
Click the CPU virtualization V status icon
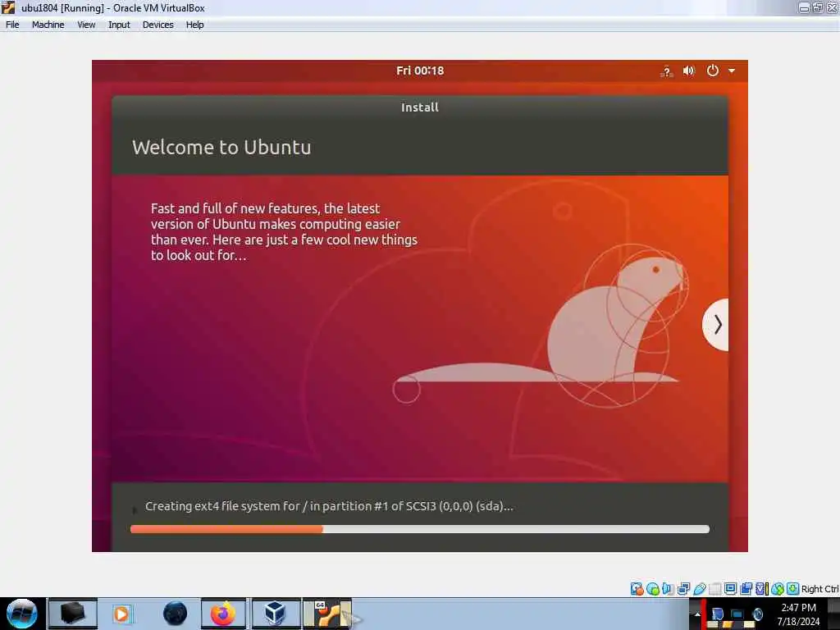tap(762, 589)
